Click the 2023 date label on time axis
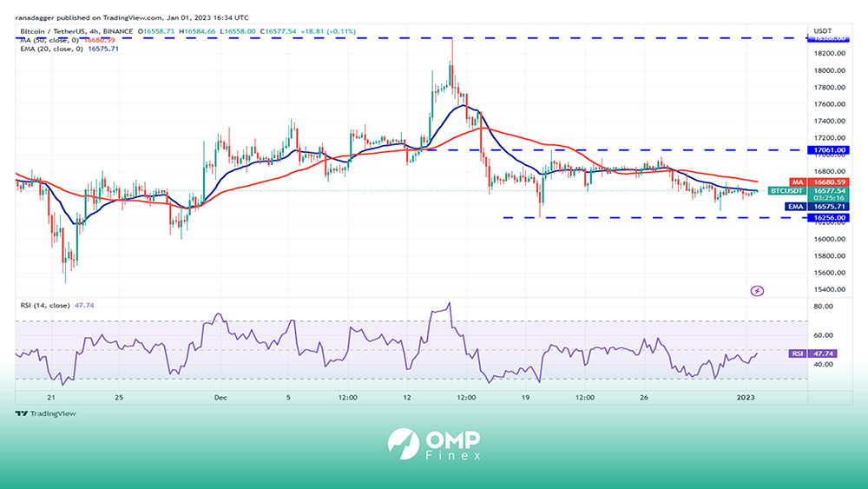This screenshot has height=489, width=868. point(746,398)
